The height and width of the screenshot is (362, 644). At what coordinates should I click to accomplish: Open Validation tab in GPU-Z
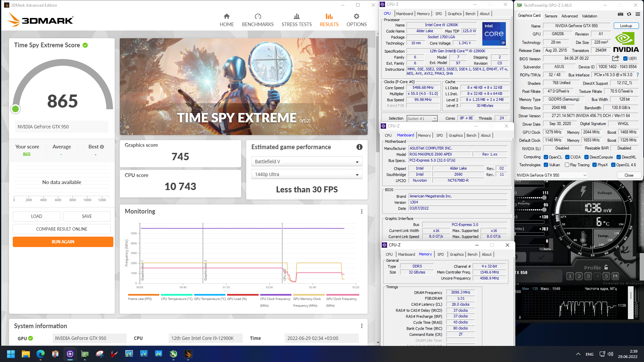click(589, 16)
